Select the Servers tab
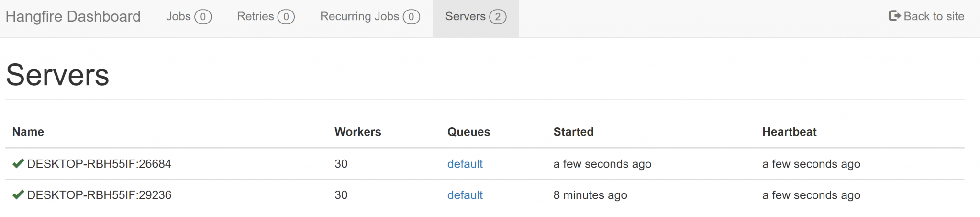The image size is (980, 217). [x=465, y=16]
